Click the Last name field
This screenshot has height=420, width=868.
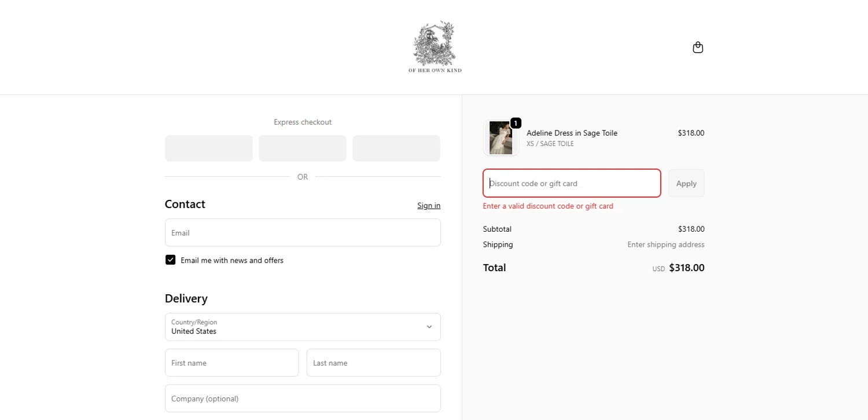374,363
